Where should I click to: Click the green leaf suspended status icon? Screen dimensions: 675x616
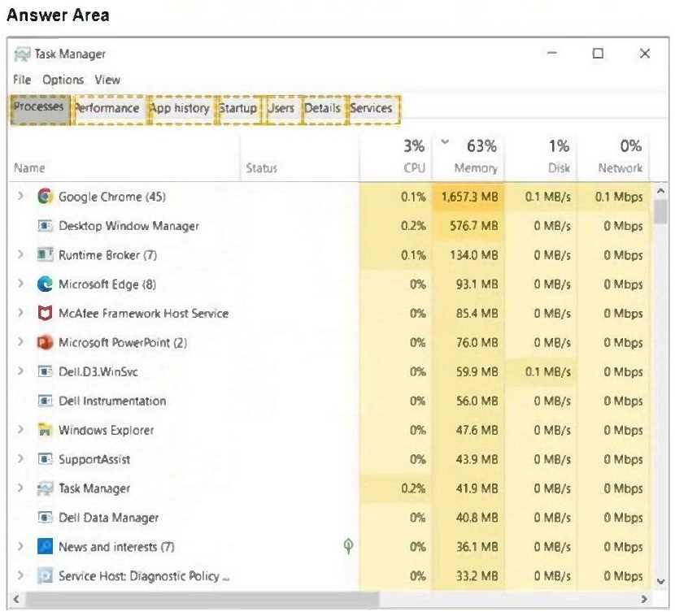348,547
